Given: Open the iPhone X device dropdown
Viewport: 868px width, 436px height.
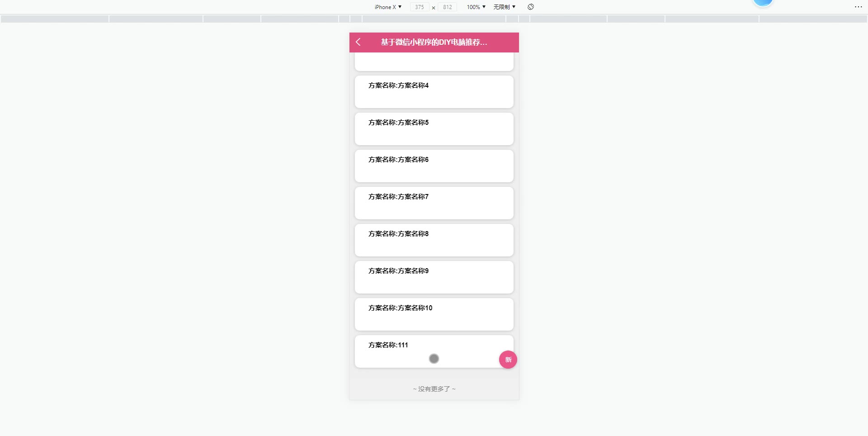Looking at the screenshot, I should coord(388,7).
